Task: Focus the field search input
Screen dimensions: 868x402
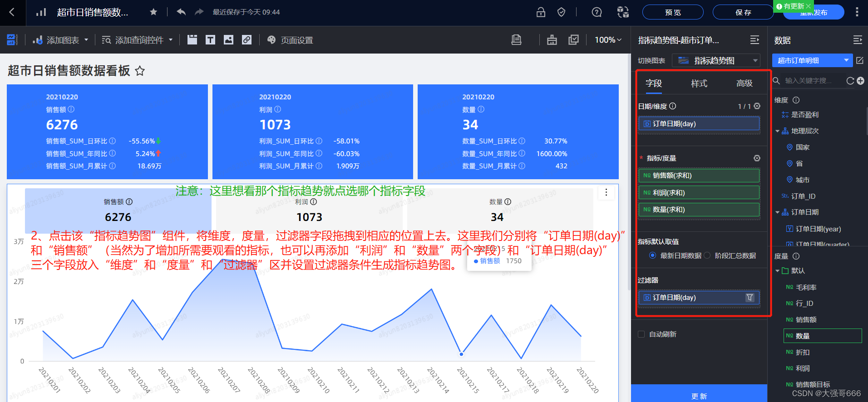Action: tap(813, 81)
